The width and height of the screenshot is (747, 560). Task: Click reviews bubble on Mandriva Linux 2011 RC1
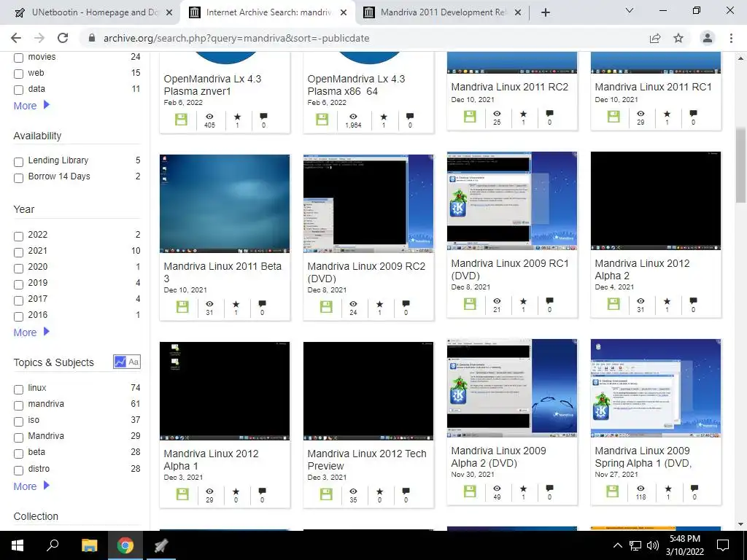tap(693, 113)
